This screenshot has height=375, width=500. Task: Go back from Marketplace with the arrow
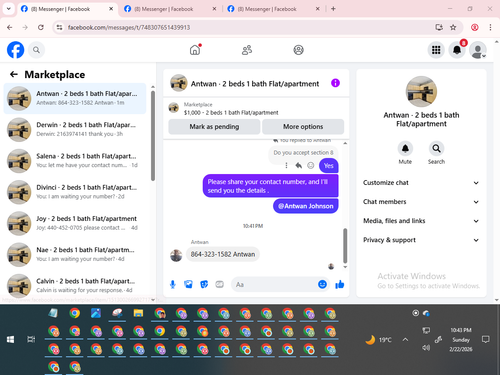[14, 74]
